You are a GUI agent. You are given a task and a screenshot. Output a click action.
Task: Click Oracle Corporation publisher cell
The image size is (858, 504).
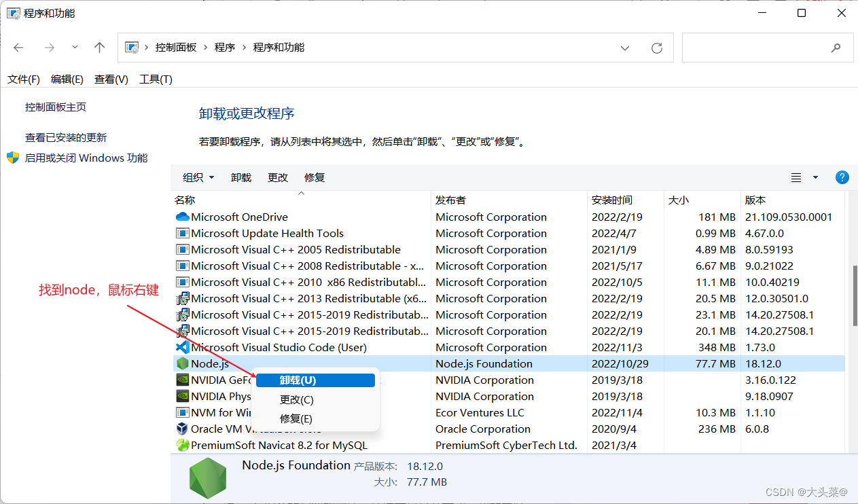483,429
